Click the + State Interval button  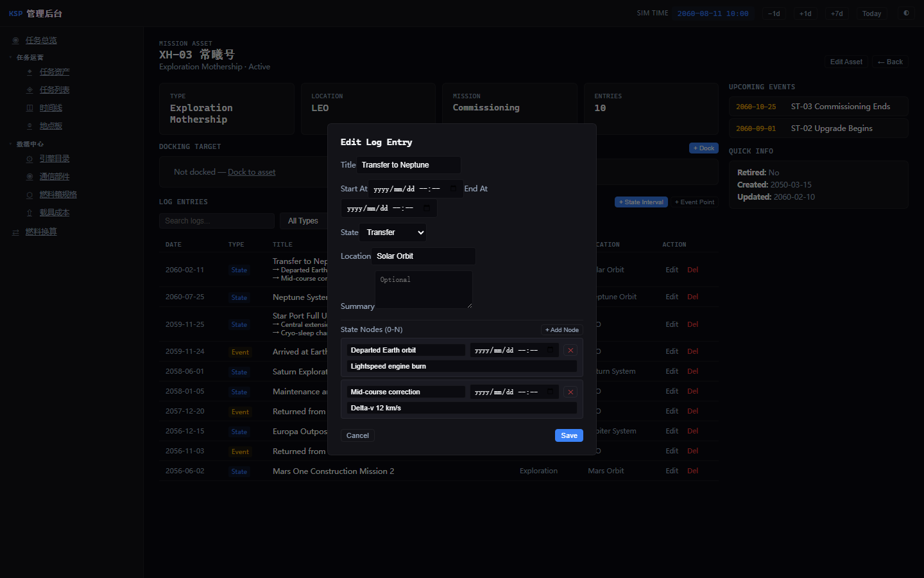pyautogui.click(x=641, y=202)
